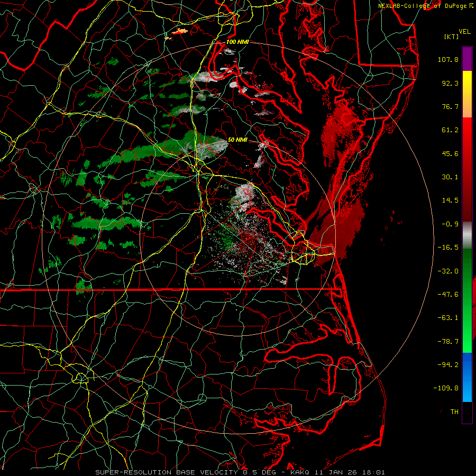Click the -47.6 velocity scale value
Viewport: 476px width, 476px height.
coord(448,295)
